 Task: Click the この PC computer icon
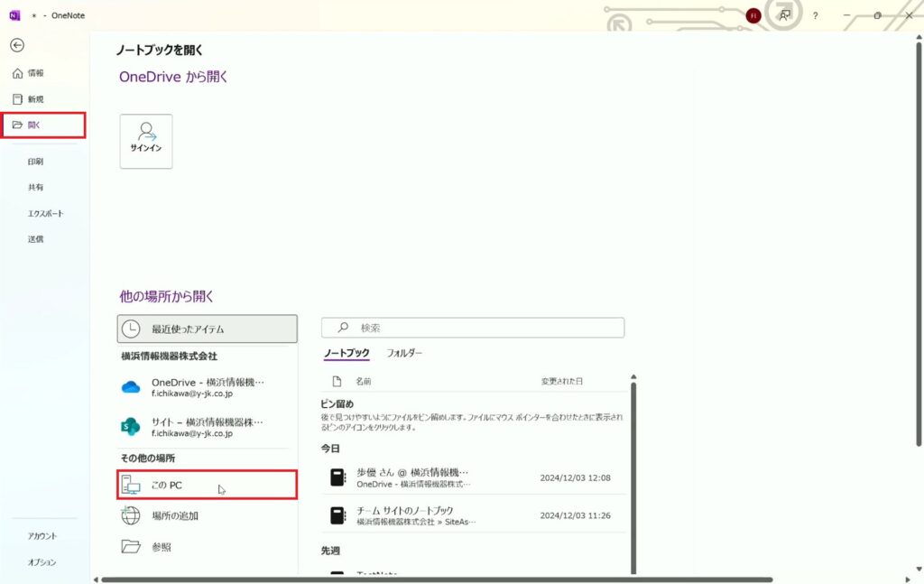click(x=131, y=485)
